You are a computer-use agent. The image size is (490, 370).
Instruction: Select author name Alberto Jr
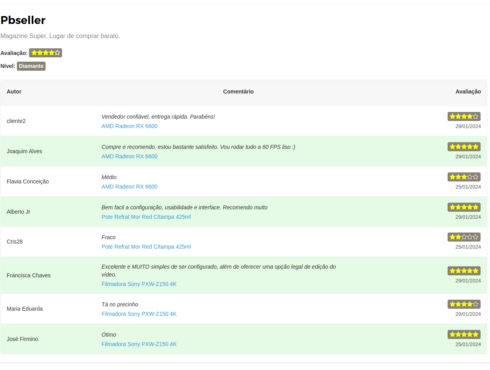18,212
